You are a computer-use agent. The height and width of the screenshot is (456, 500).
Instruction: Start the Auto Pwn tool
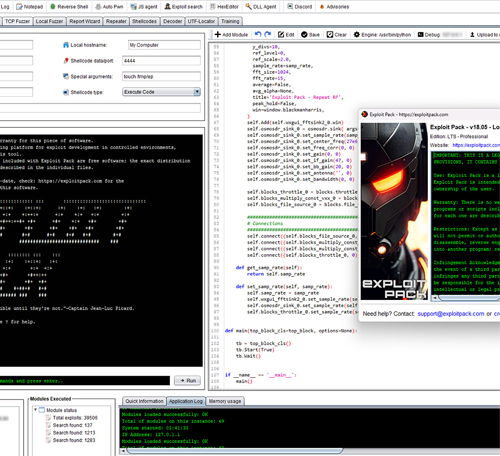tap(109, 7)
